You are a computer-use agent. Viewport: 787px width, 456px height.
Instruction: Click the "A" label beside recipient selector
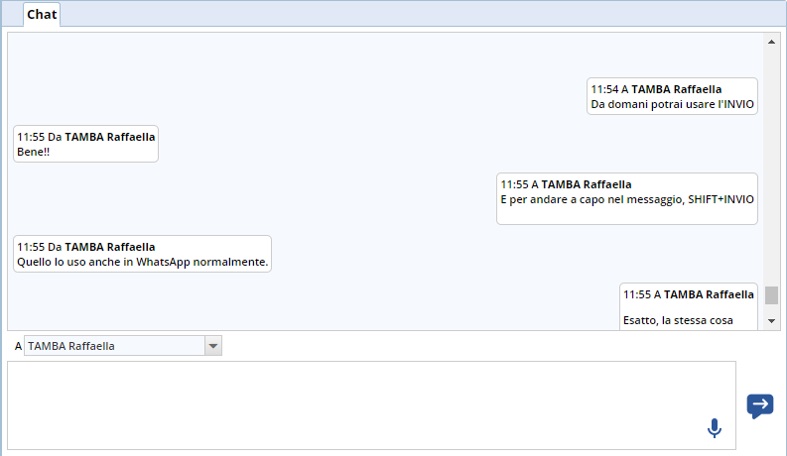click(x=18, y=346)
